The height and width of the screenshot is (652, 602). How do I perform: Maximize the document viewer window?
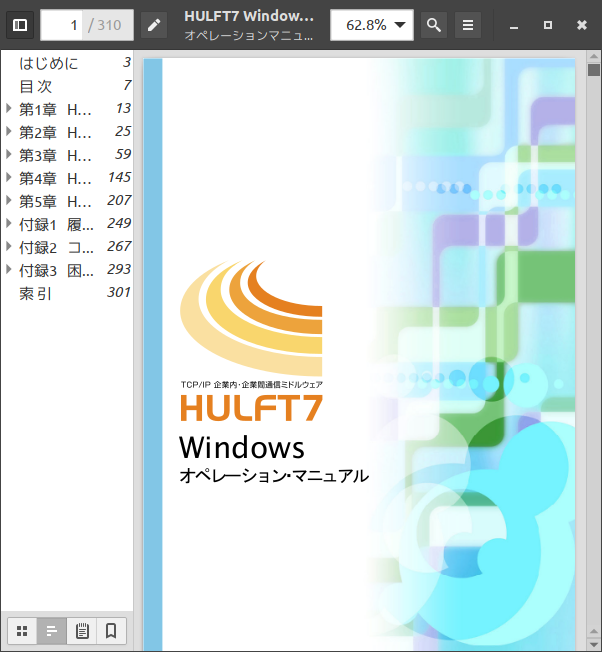point(548,25)
